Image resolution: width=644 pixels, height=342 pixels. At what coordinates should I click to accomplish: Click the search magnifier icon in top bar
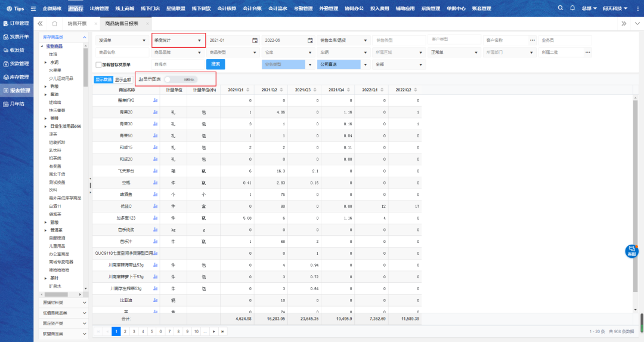pos(560,8)
